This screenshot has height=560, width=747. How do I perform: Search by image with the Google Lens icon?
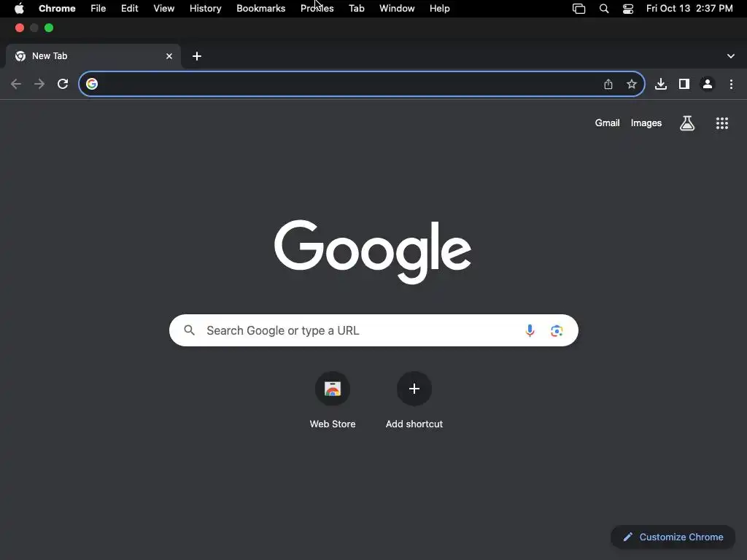(557, 330)
